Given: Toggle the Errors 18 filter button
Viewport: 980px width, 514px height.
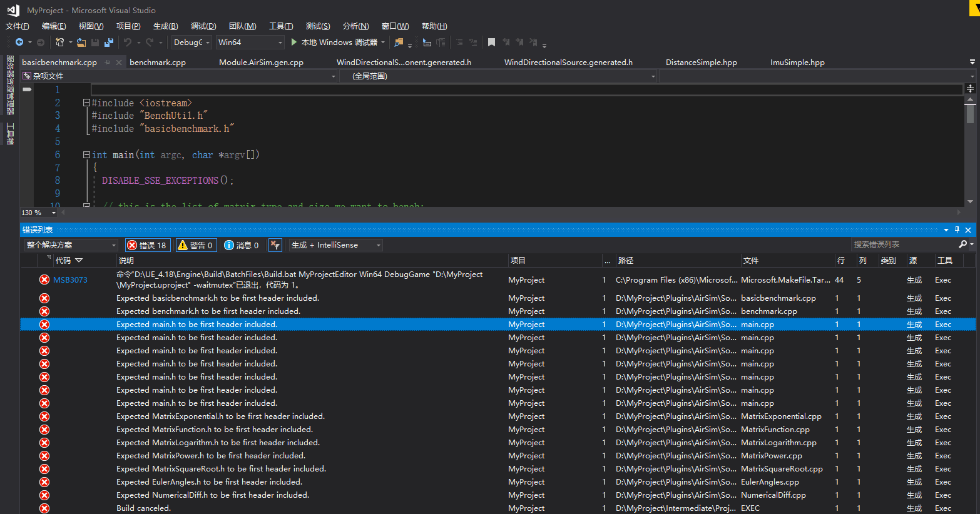Looking at the screenshot, I should point(147,245).
